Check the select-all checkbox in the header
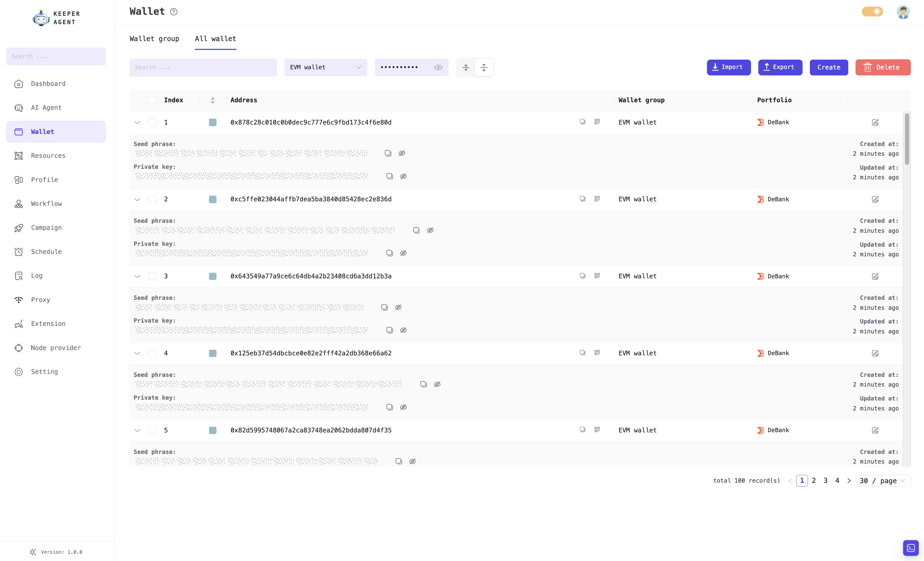 pyautogui.click(x=152, y=100)
